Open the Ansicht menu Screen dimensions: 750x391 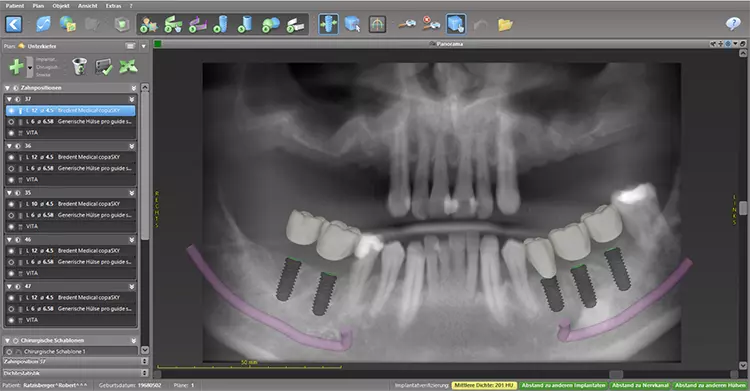pos(88,6)
